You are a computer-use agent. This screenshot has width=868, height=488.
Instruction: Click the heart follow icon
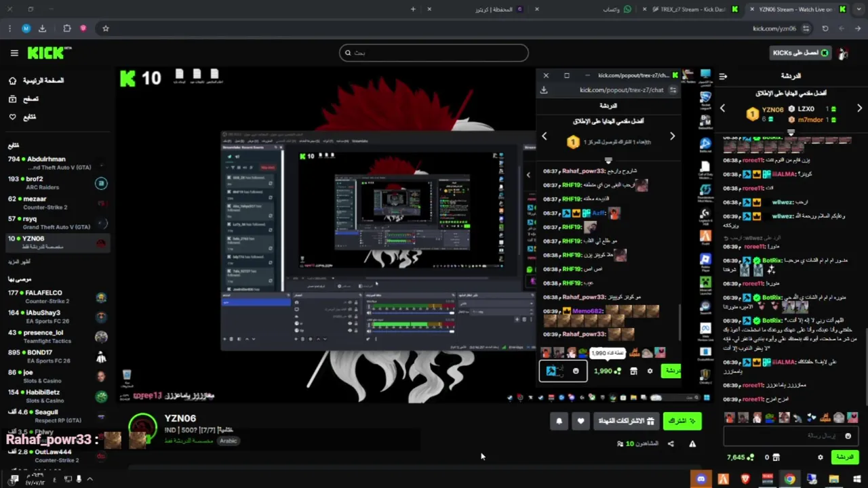pos(580,421)
